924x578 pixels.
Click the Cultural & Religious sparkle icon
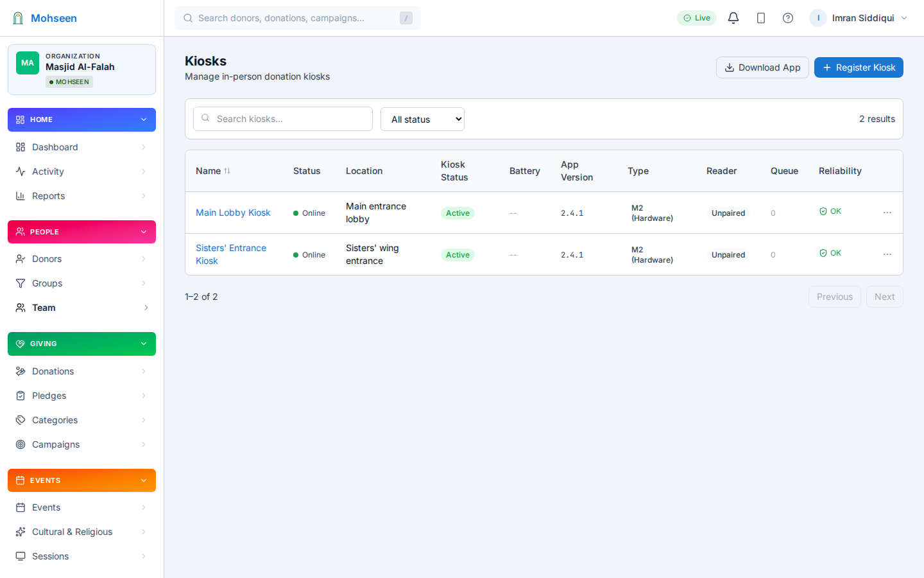click(21, 532)
